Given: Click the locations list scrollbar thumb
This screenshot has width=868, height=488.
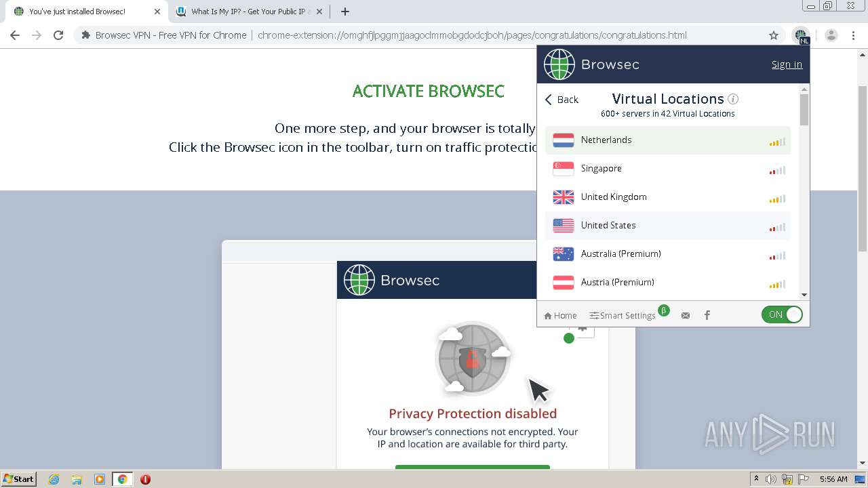Looking at the screenshot, I should click(x=804, y=110).
